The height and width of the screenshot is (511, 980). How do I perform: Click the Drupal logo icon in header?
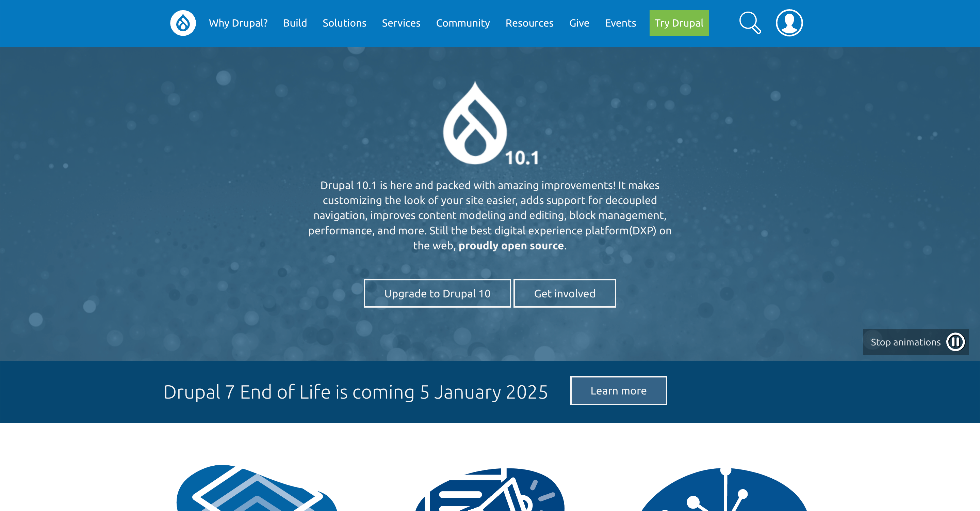(x=183, y=24)
